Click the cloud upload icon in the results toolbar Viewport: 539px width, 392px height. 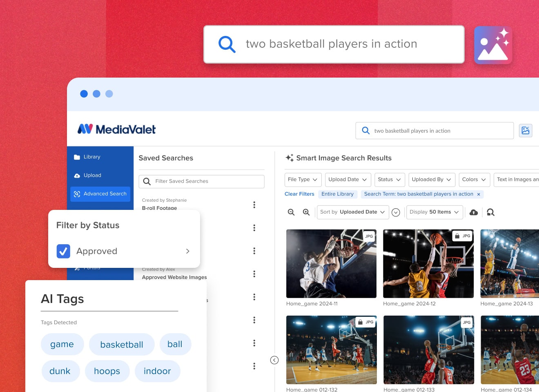click(474, 212)
